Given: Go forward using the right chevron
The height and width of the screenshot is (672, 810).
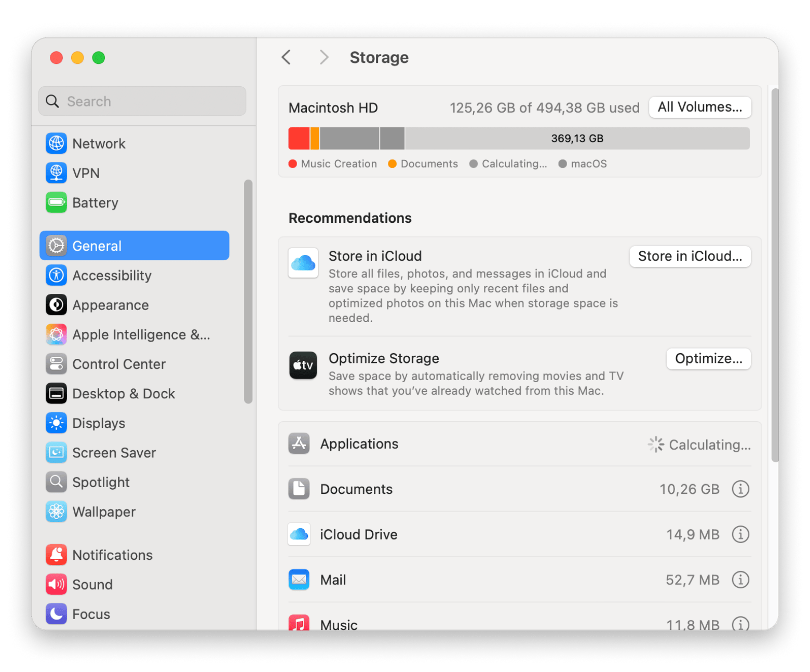Looking at the screenshot, I should [x=324, y=57].
